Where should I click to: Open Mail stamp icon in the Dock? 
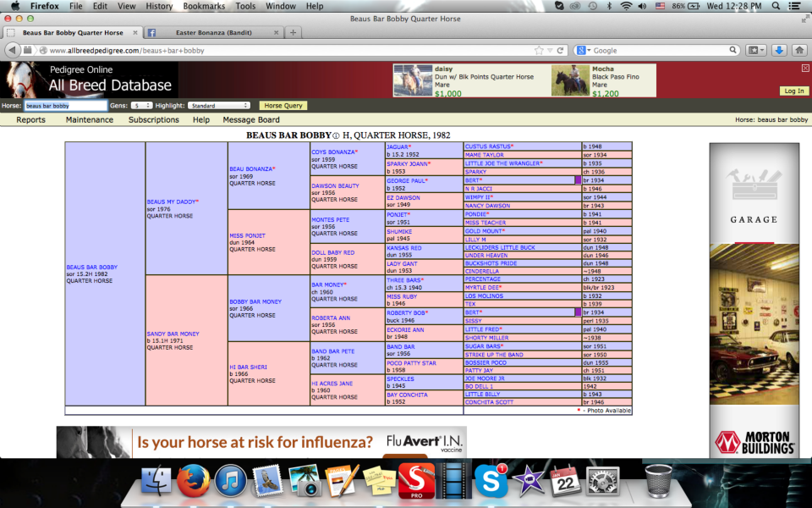267,481
